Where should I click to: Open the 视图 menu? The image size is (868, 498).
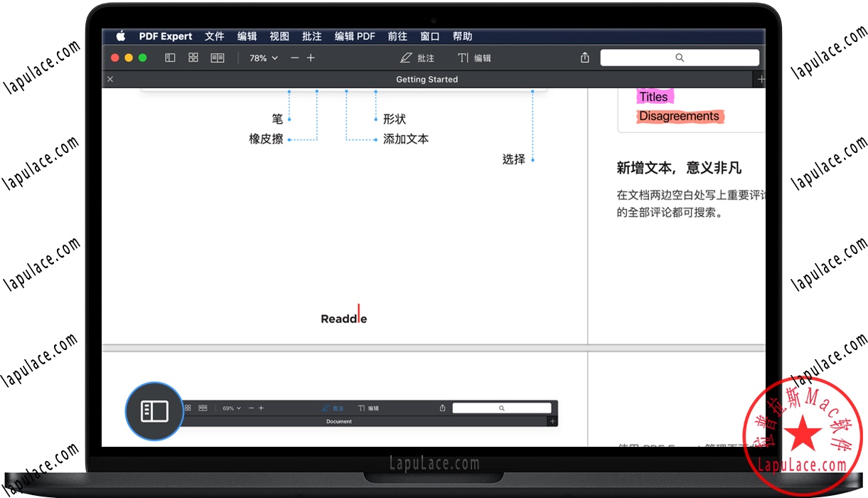(279, 36)
